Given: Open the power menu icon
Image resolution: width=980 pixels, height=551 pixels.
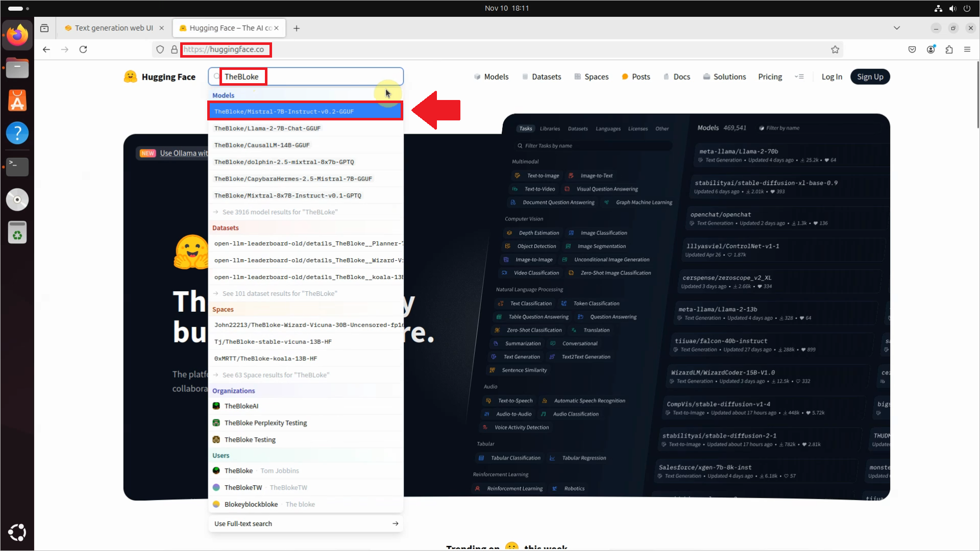Looking at the screenshot, I should pos(967,8).
